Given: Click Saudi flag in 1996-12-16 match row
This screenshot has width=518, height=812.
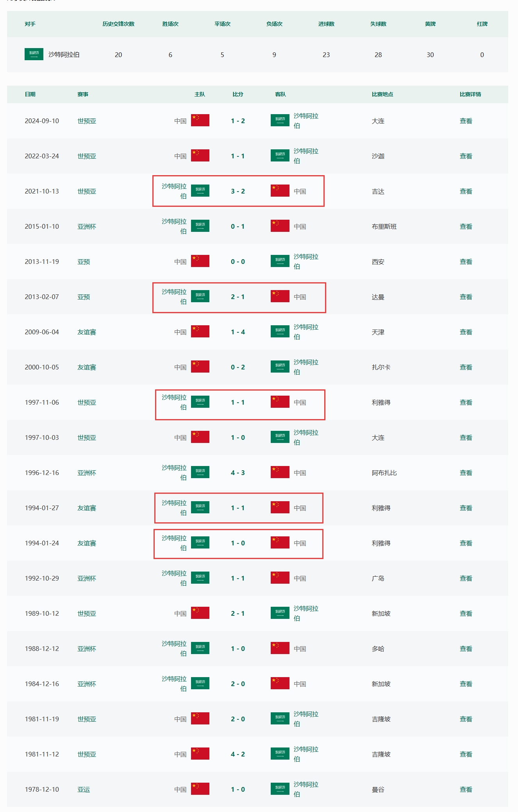Looking at the screenshot, I should tap(200, 472).
